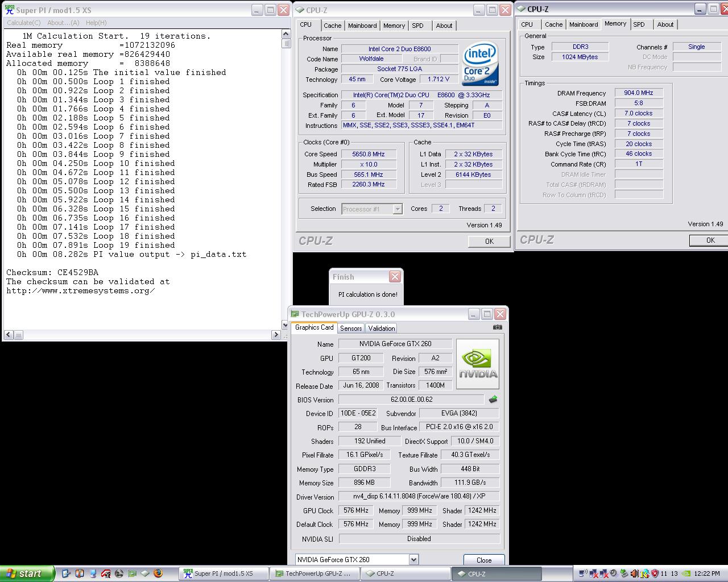Click the PI calculation is done message
728x582 pixels.
(368, 294)
